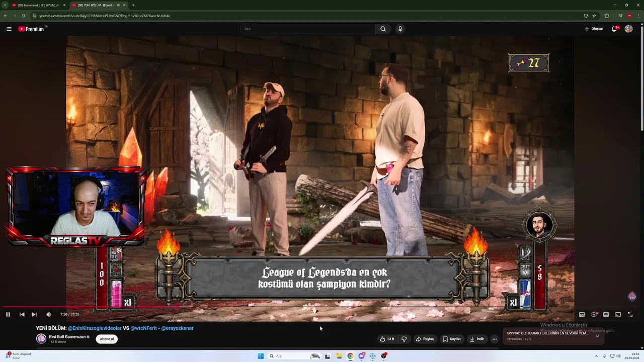The height and width of the screenshot is (362, 644).
Task: Subscribe via Abone ol button
Action: (107, 339)
